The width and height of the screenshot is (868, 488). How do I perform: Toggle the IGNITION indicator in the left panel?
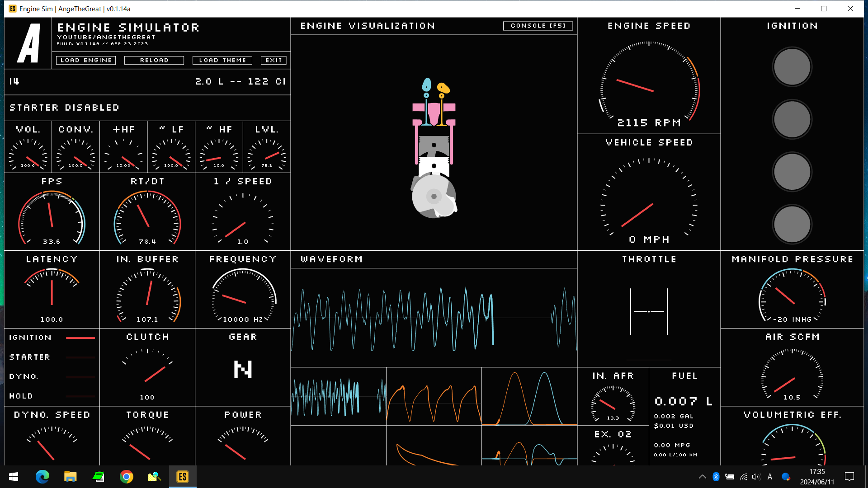30,337
